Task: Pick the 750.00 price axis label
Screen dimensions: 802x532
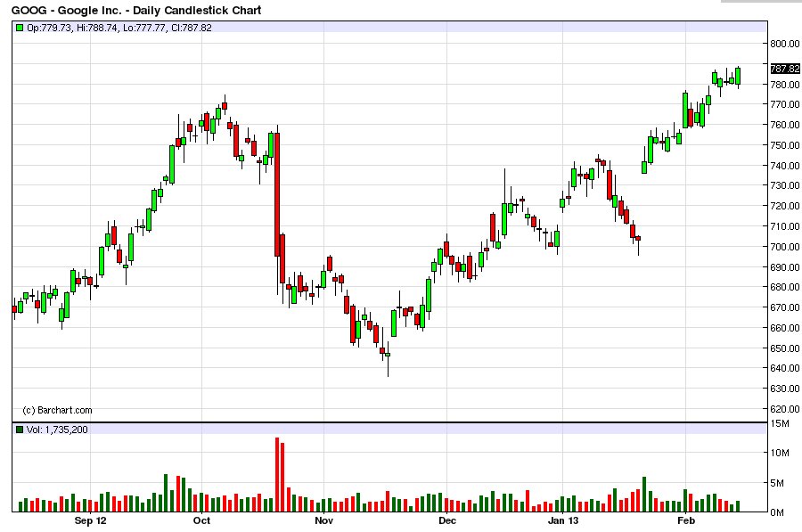Action: (x=785, y=145)
